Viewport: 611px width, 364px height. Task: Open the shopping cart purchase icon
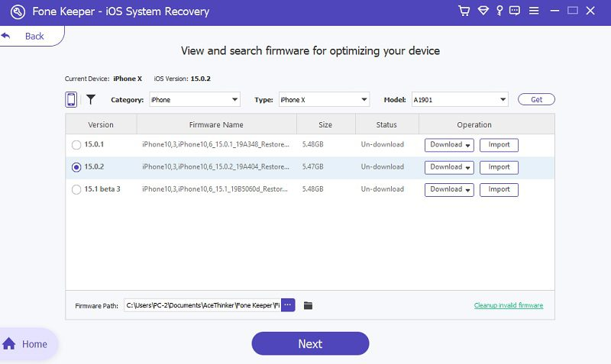click(464, 11)
